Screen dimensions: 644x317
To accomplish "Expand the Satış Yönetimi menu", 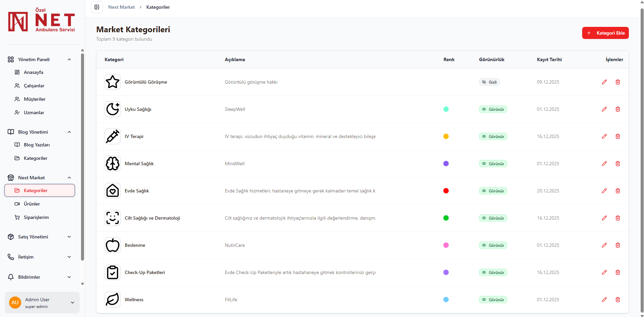I will point(40,237).
